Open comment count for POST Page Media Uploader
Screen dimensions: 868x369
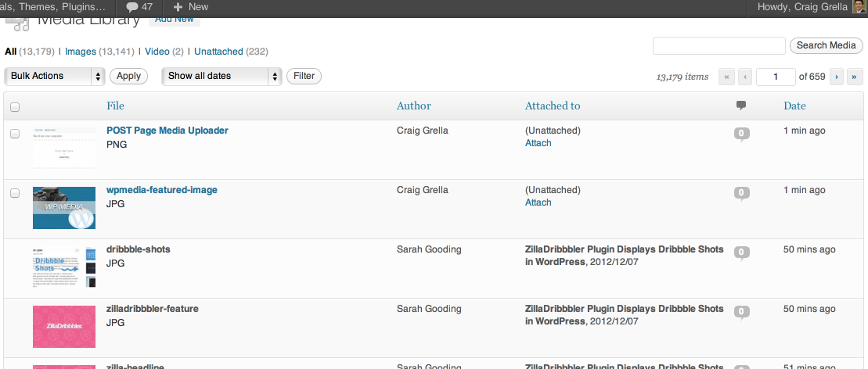[x=742, y=134]
